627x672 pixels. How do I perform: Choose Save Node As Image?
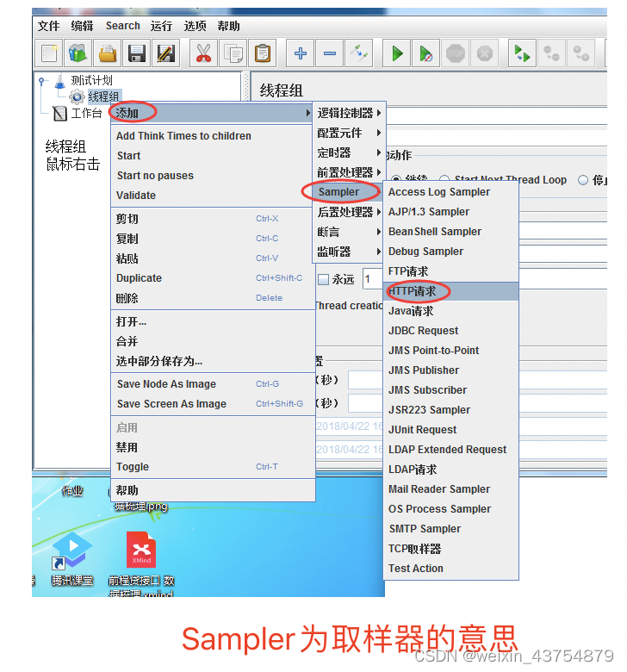(x=211, y=384)
